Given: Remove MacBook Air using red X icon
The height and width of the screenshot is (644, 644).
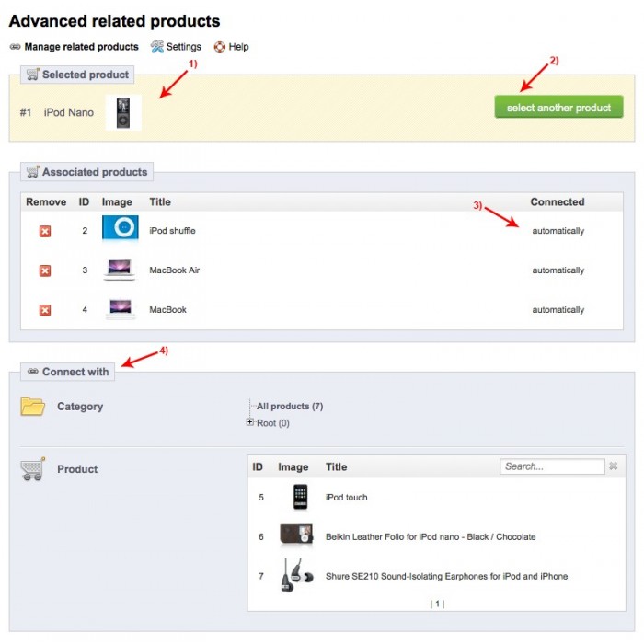Looking at the screenshot, I should [x=45, y=270].
